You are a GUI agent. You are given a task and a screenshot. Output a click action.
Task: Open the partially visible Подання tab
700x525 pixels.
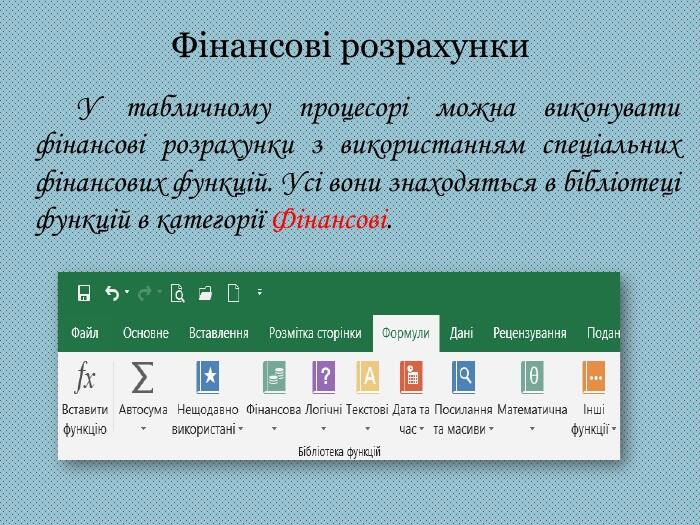click(603, 333)
